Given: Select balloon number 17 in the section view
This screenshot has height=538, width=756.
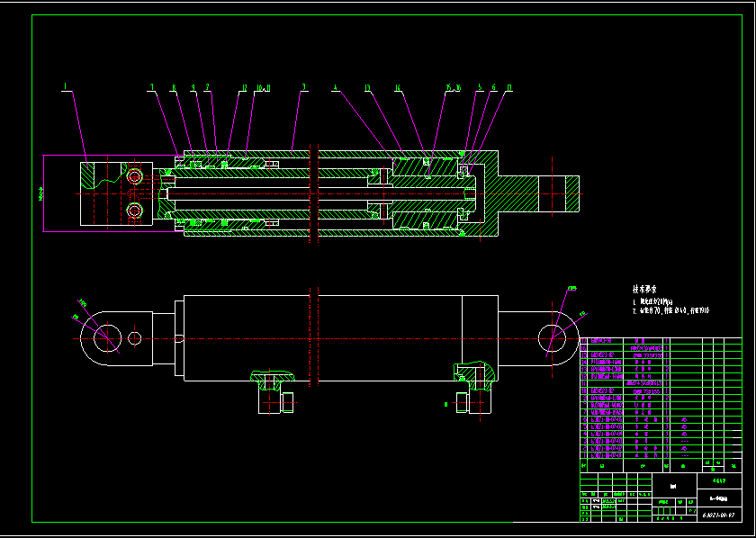Looking at the screenshot, I should click(x=509, y=87).
